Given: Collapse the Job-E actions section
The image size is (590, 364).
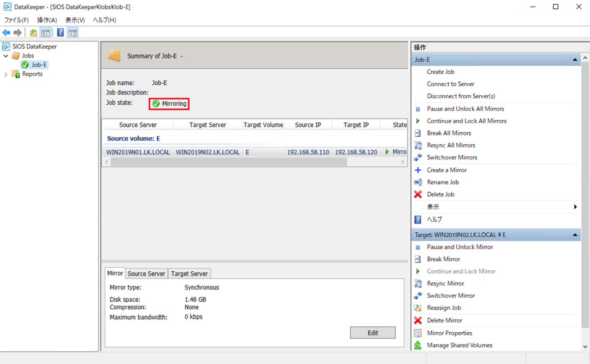Looking at the screenshot, I should [x=575, y=60].
